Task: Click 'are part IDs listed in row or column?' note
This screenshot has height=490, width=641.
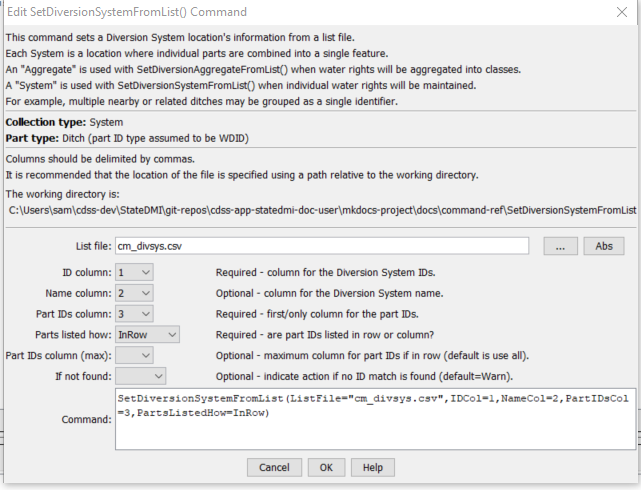Action: click(350, 335)
